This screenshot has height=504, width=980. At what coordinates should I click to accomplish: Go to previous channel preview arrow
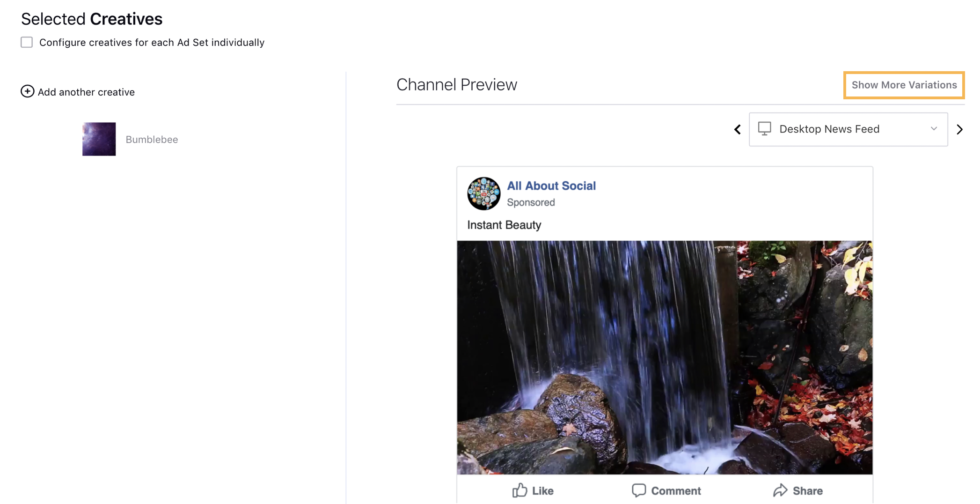[738, 129]
